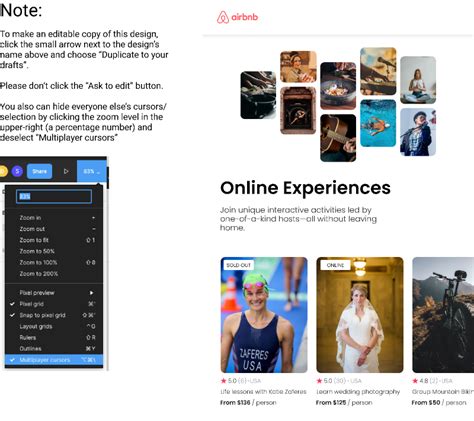This screenshot has width=474, height=421.
Task: Open the singer with rose collage photo
Action: pos(418,132)
